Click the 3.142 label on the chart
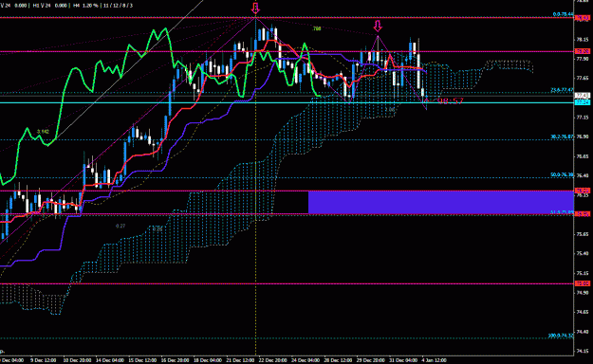This screenshot has width=593, height=364. pyautogui.click(x=43, y=132)
